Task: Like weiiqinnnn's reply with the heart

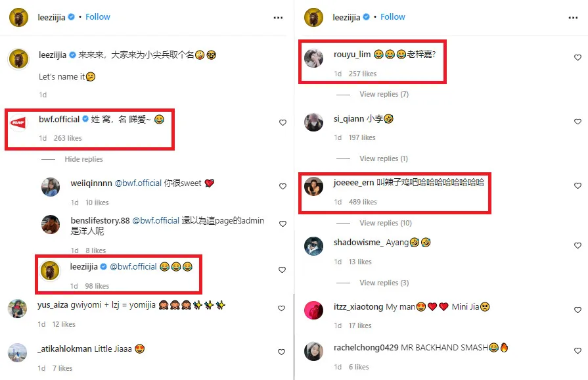Action: tap(283, 187)
